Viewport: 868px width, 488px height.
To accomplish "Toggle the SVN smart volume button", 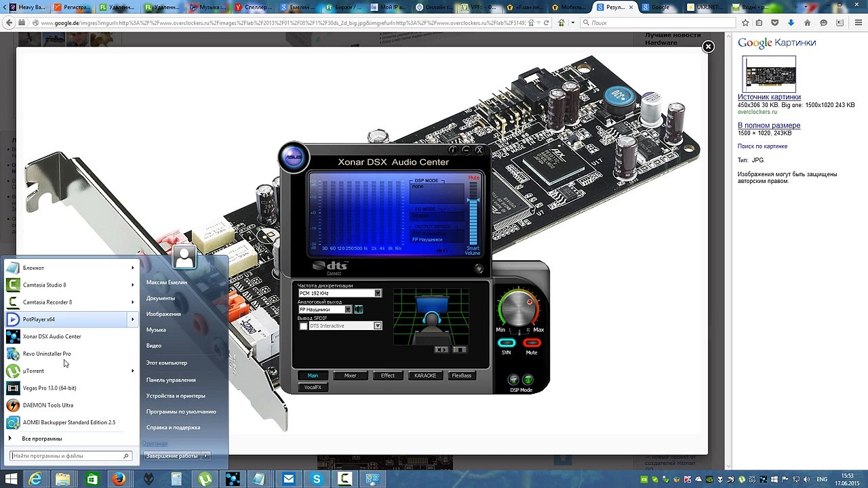I will 506,343.
